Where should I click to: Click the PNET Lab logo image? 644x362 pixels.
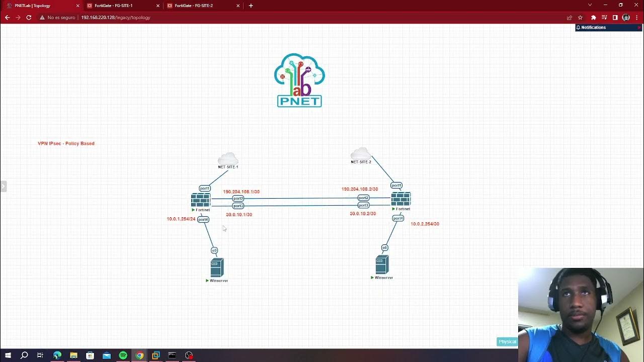pyautogui.click(x=299, y=80)
